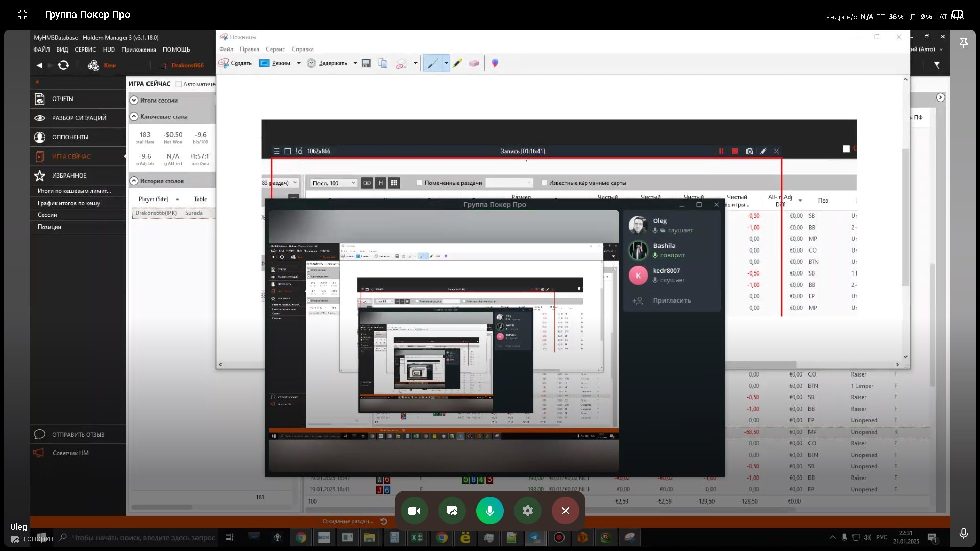Open snip in Paint 3D
The height and width of the screenshot is (551, 980).
[495, 63]
